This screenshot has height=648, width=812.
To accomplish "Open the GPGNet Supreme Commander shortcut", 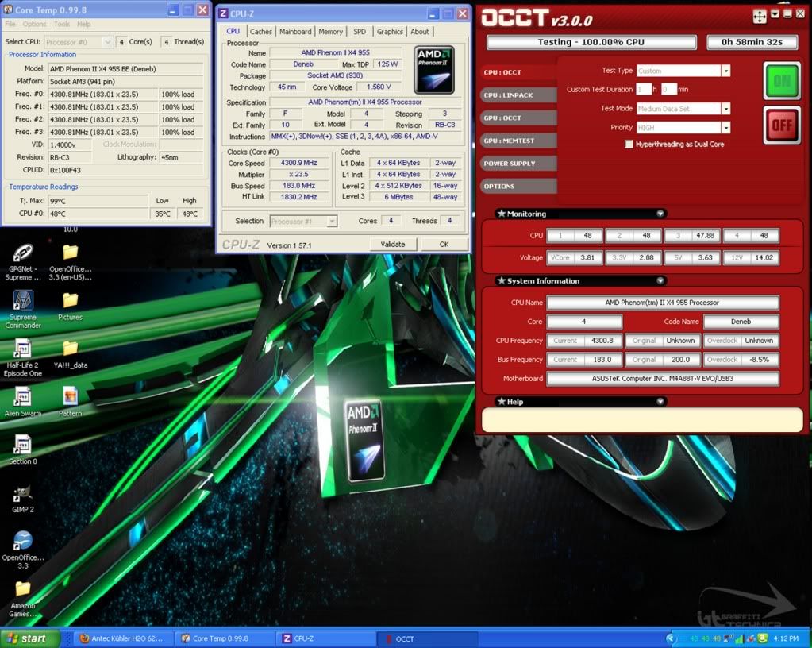I will pyautogui.click(x=23, y=253).
